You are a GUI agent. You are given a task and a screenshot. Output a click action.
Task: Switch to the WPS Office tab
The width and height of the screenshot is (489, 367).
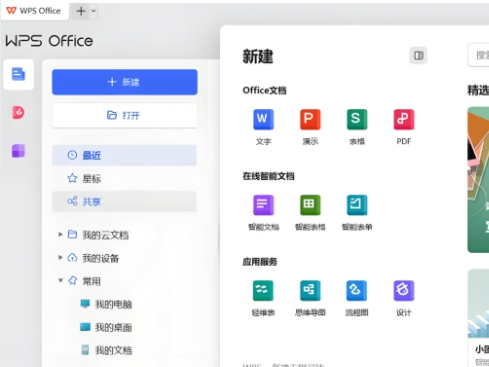(34, 11)
